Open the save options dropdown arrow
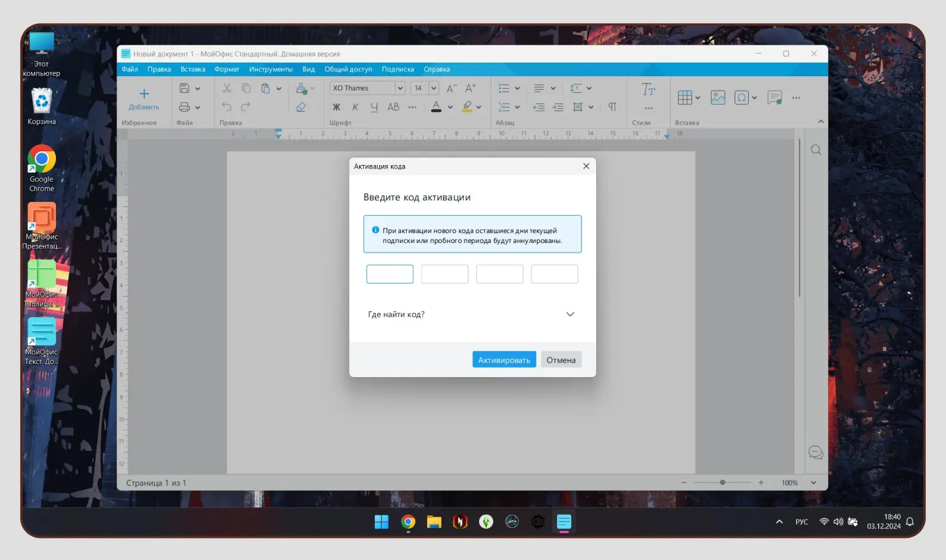Screen dimensions: 946x560 pyautogui.click(x=198, y=89)
